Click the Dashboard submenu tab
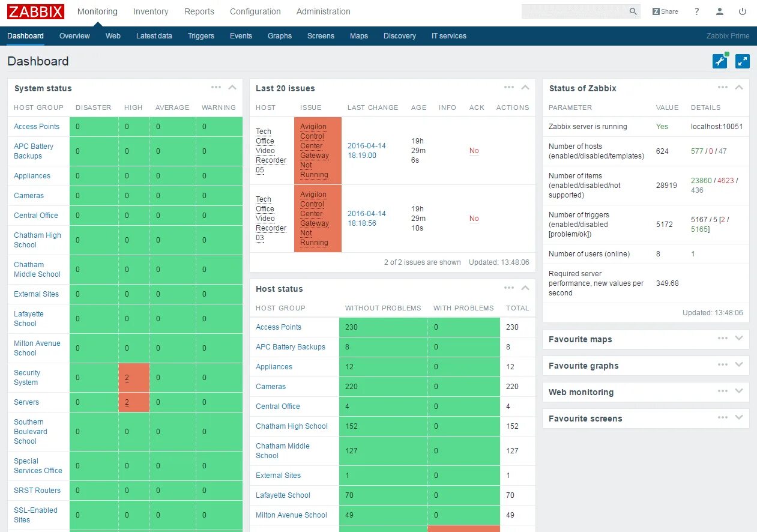The width and height of the screenshot is (757, 532). [x=25, y=36]
